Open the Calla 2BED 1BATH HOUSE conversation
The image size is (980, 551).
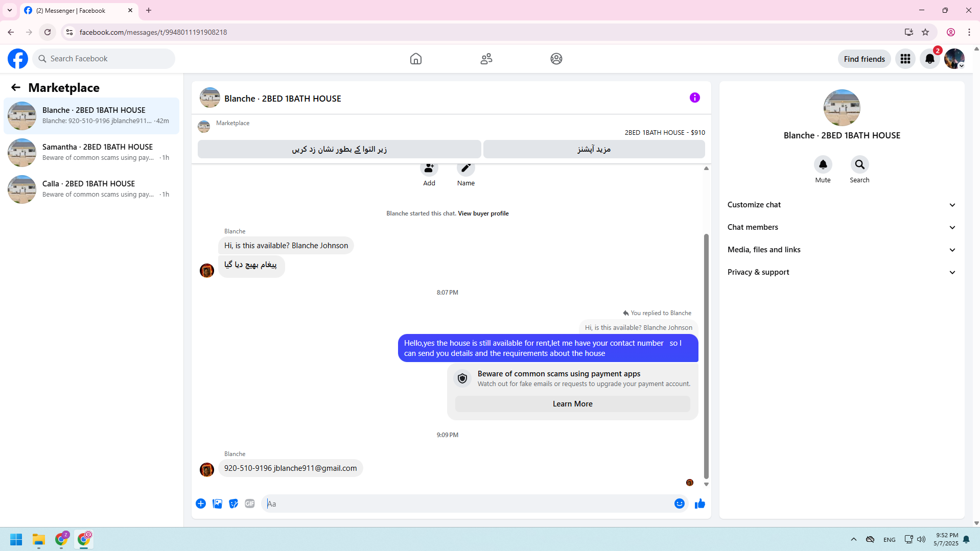click(91, 189)
